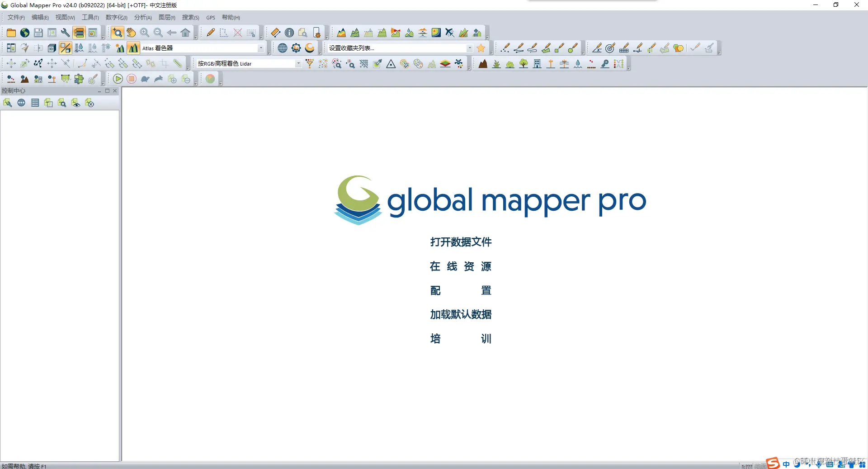Screen dimensions: 868x469
Task: Click the home full view icon
Action: point(185,33)
